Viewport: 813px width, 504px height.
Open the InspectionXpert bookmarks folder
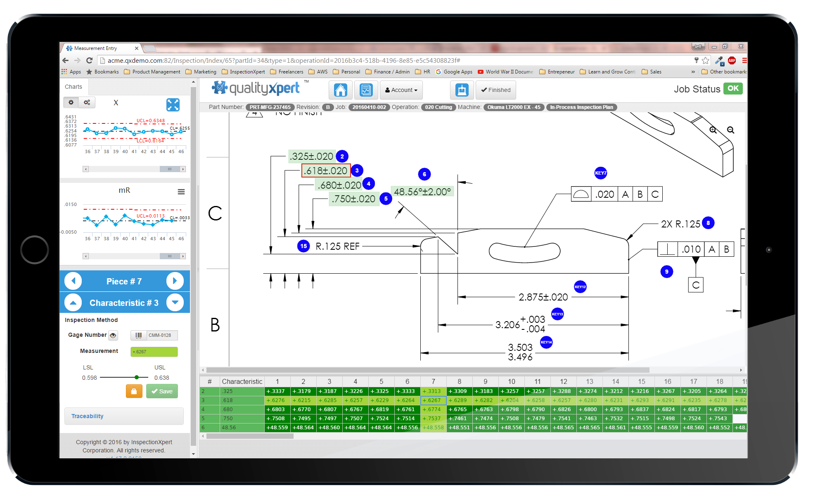tap(243, 72)
